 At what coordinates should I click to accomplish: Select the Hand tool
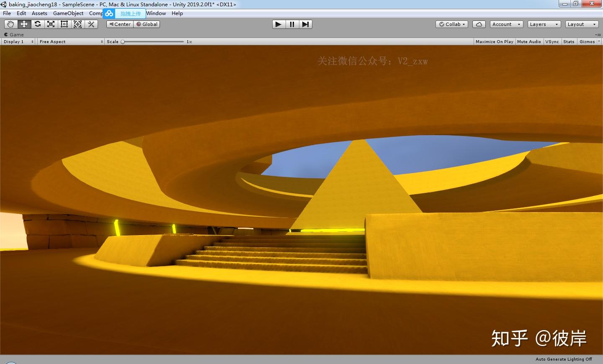[10, 24]
